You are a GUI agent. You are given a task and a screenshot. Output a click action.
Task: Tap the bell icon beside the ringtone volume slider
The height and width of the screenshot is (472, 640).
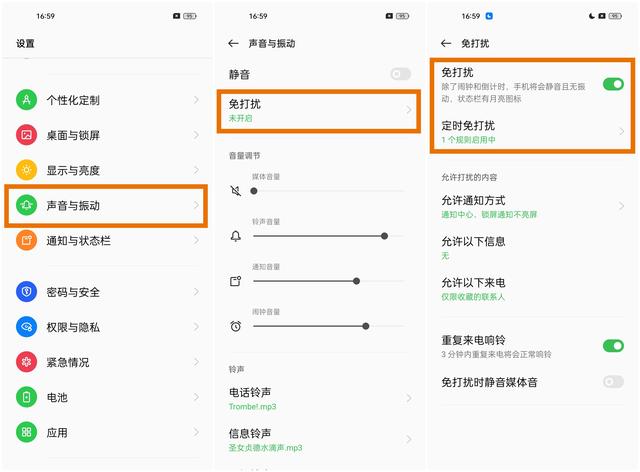236,236
